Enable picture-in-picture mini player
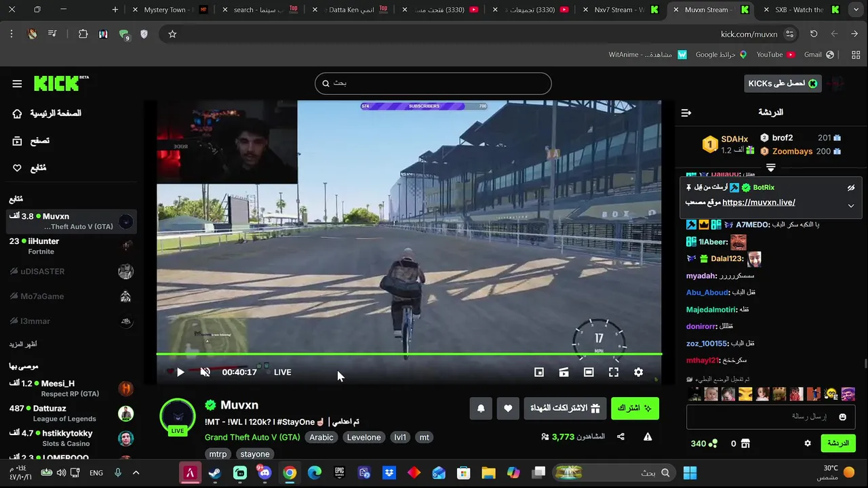This screenshot has width=868, height=488. pyautogui.click(x=539, y=372)
